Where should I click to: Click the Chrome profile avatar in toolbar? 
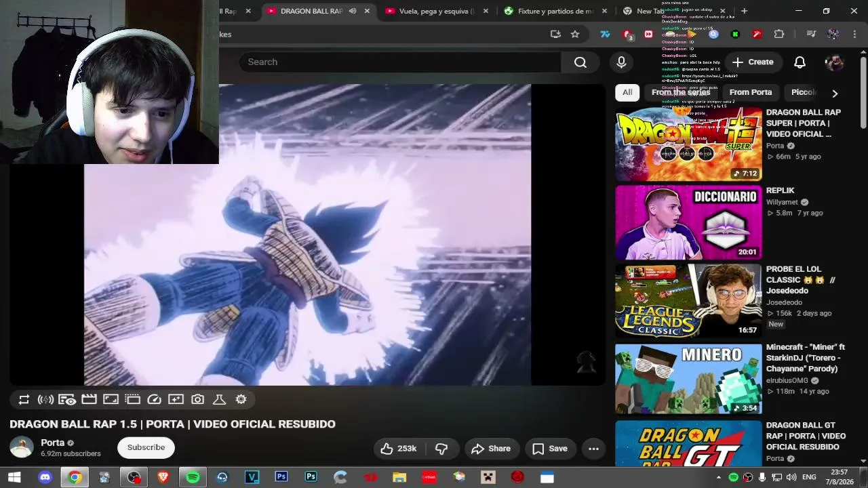[x=833, y=34]
